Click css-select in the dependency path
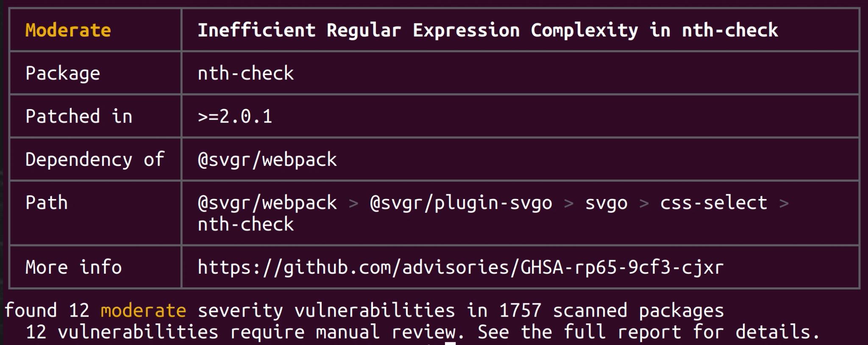This screenshot has width=868, height=345. (x=713, y=202)
